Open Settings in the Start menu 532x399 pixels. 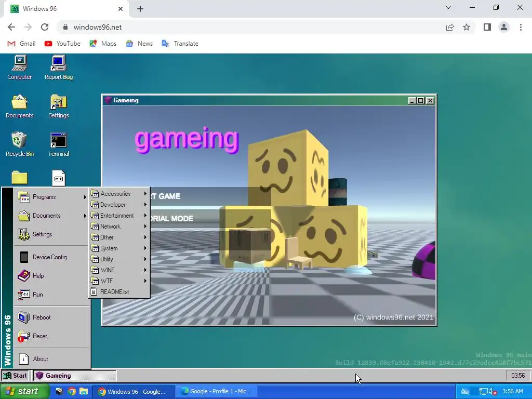[51, 234]
